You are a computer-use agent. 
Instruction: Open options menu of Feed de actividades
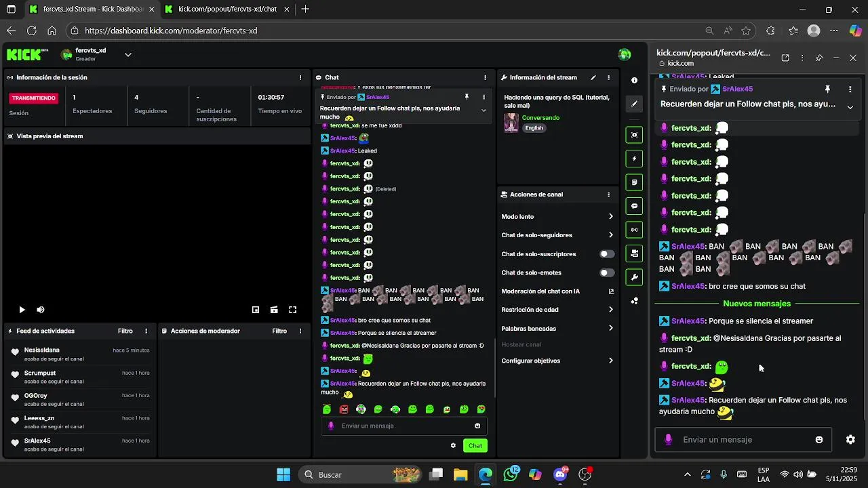pos(146,331)
